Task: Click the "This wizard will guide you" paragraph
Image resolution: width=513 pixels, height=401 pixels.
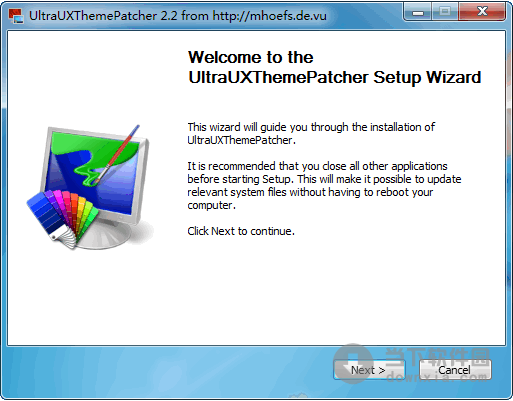Action: pyautogui.click(x=311, y=133)
